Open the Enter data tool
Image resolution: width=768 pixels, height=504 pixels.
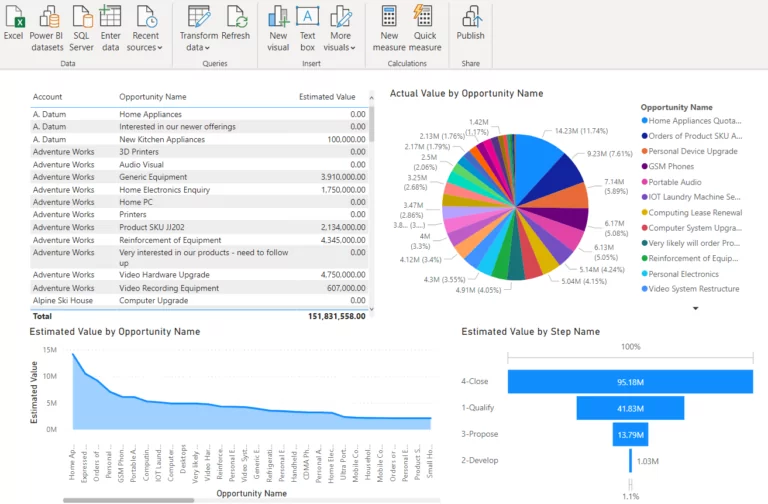tap(111, 28)
